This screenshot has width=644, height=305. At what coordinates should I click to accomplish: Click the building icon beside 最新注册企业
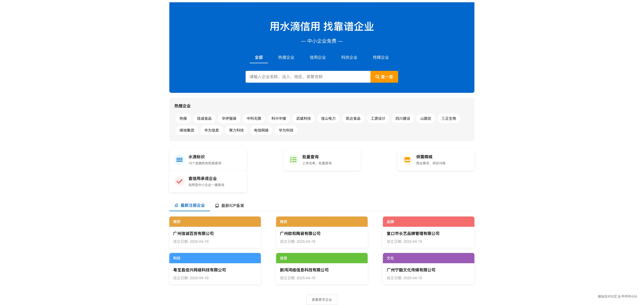(176, 205)
